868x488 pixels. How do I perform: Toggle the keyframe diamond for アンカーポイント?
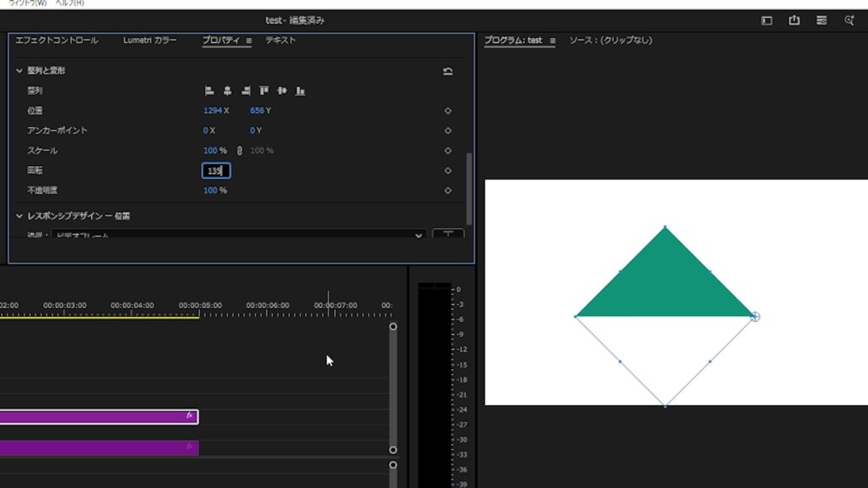tap(448, 130)
